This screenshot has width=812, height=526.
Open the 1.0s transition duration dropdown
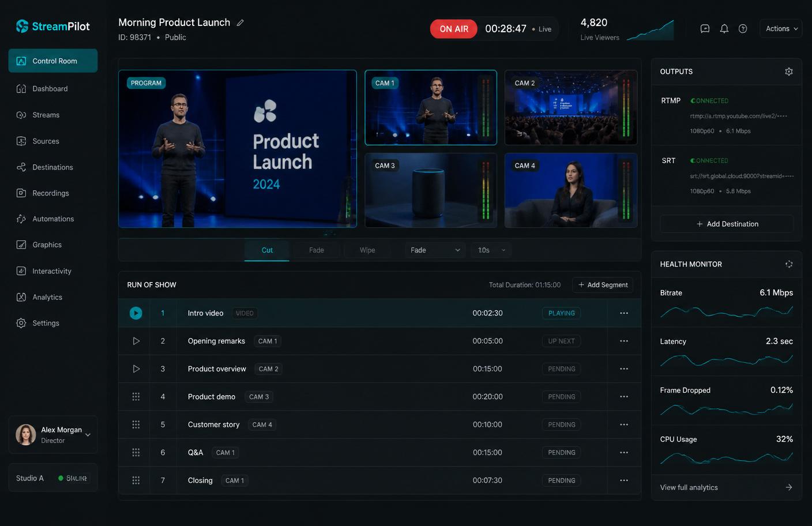tap(491, 250)
